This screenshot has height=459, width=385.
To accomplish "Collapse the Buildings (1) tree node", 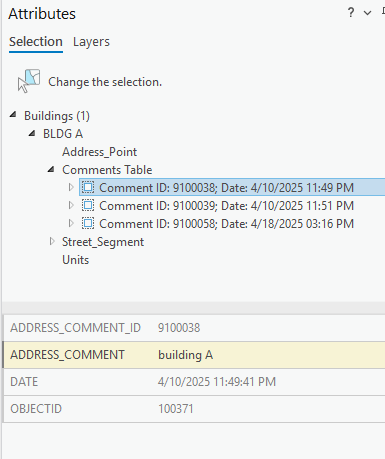I will 13,115.
